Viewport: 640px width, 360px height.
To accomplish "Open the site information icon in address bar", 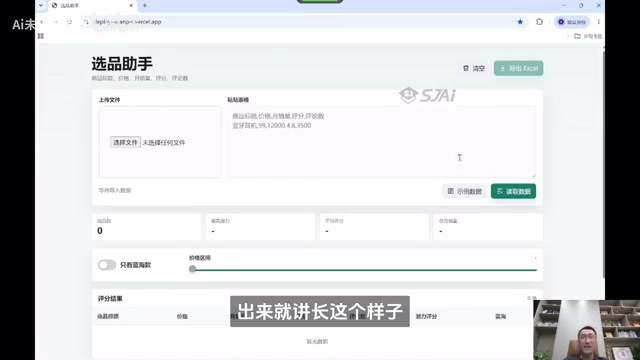I will tap(86, 22).
